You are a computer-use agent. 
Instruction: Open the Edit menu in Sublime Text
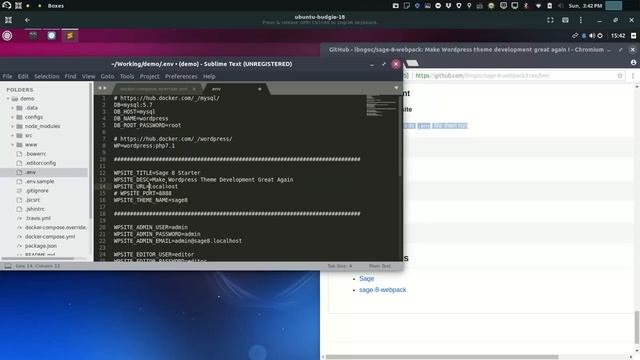[23, 76]
